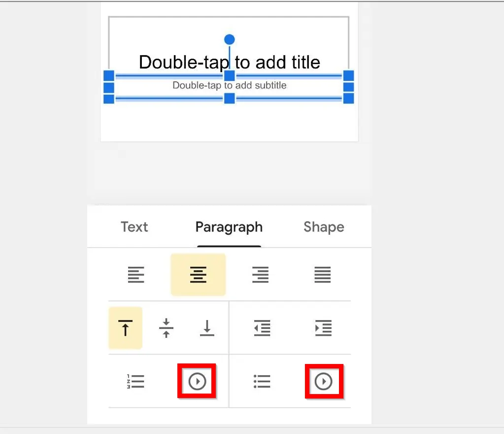
Task: Open more bullet list styles
Action: click(x=324, y=381)
